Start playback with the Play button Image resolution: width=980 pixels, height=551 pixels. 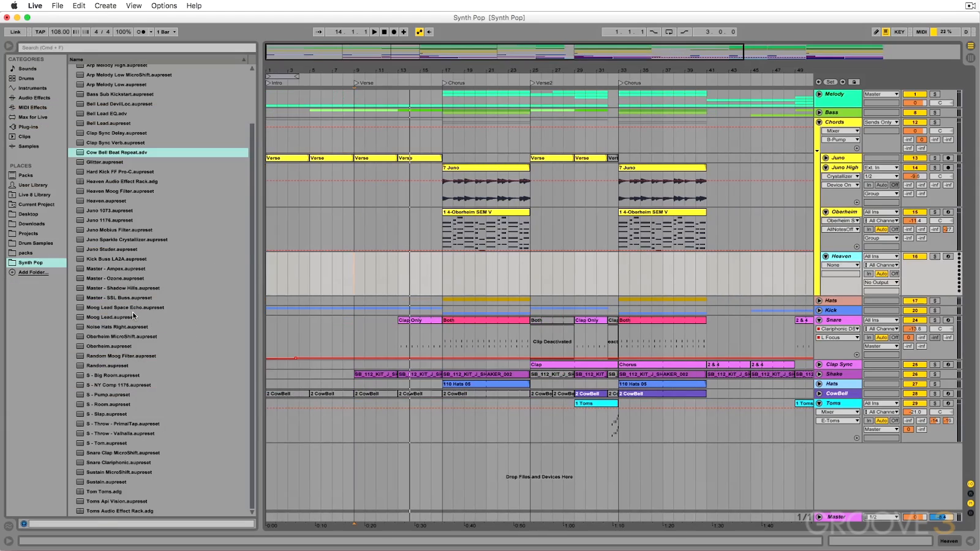375,32
